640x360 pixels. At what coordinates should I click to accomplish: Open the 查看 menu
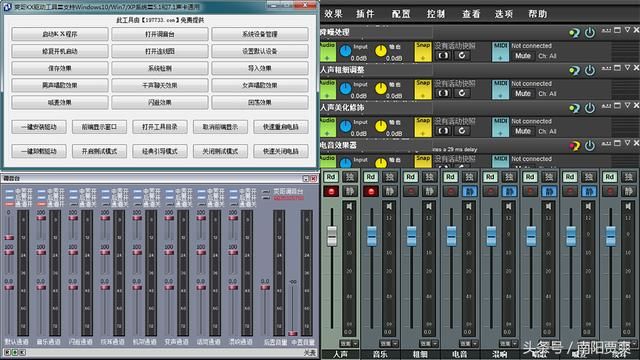[471, 14]
